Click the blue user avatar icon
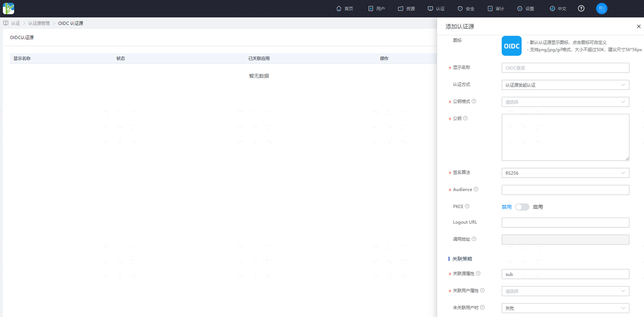Viewport: 644px width, 317px height. (x=601, y=9)
